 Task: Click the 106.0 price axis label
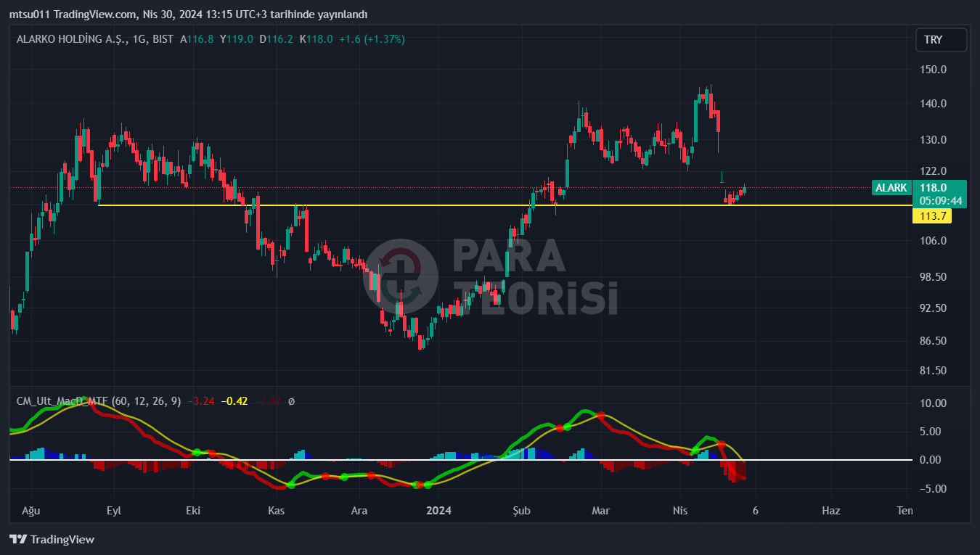tap(933, 241)
